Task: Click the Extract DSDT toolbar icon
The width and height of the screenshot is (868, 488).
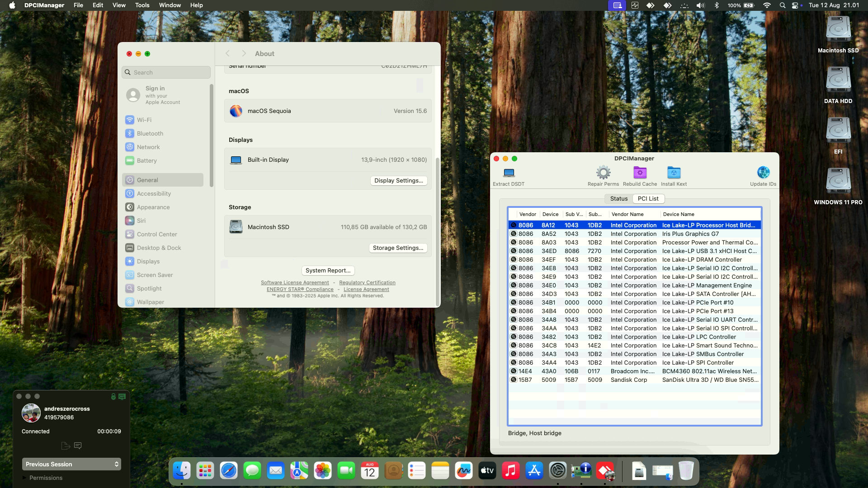Action: pyautogui.click(x=509, y=173)
